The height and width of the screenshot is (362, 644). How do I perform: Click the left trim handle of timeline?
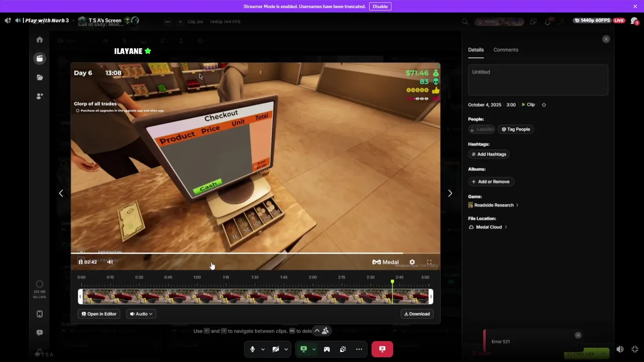(80, 297)
